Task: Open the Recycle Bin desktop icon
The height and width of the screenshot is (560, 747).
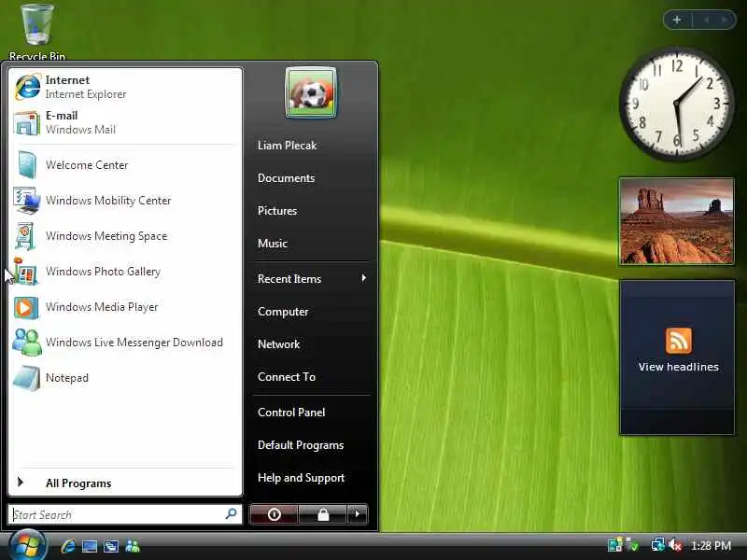Action: (x=37, y=32)
